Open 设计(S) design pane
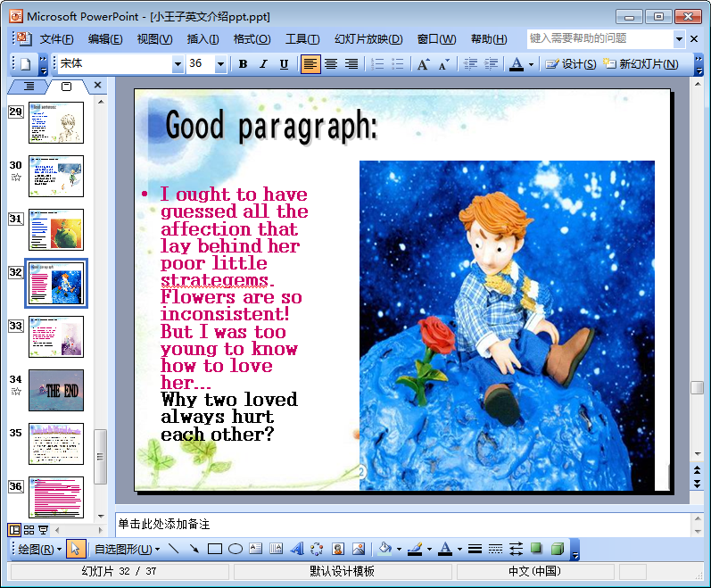 571,64
